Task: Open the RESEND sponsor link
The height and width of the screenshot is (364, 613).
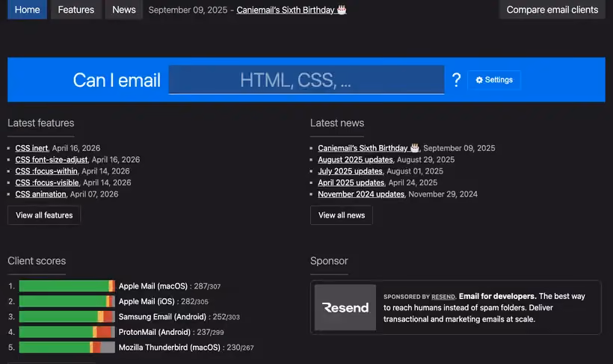Action: [x=443, y=297]
